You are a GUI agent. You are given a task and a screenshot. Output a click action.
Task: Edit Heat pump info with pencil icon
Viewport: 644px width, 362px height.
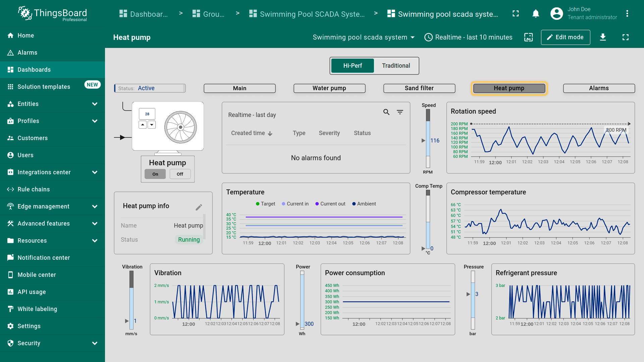pyautogui.click(x=199, y=207)
